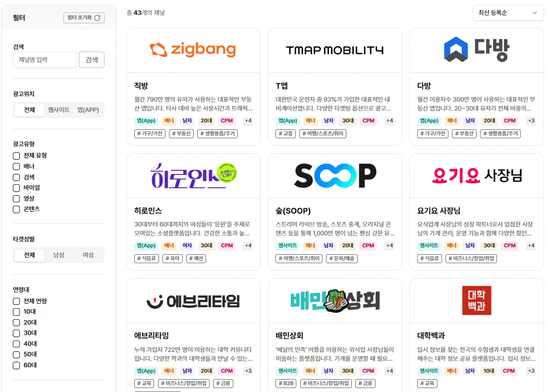Click the #B2B hashtag on 배민상회 card
This screenshot has height=392, width=547.
pyautogui.click(x=286, y=383)
